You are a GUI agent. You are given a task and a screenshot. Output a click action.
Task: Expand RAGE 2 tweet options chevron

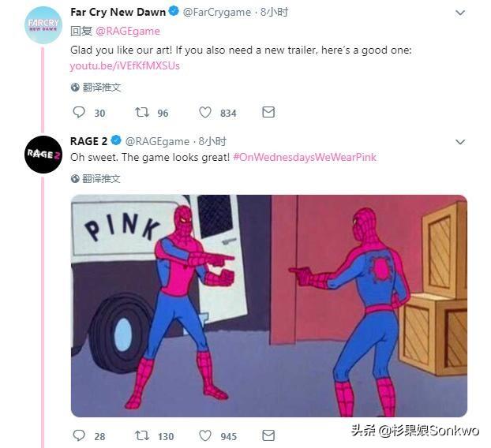[x=460, y=142]
